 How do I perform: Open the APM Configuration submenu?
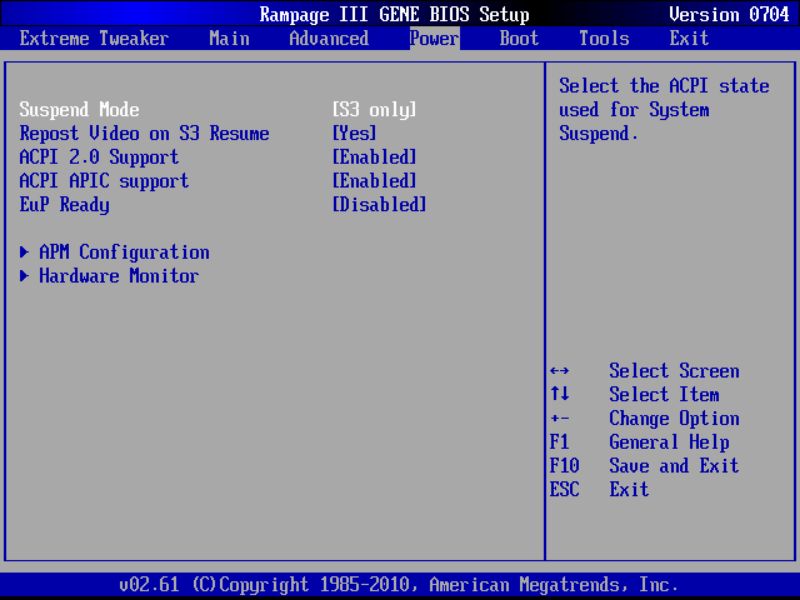[x=124, y=252]
